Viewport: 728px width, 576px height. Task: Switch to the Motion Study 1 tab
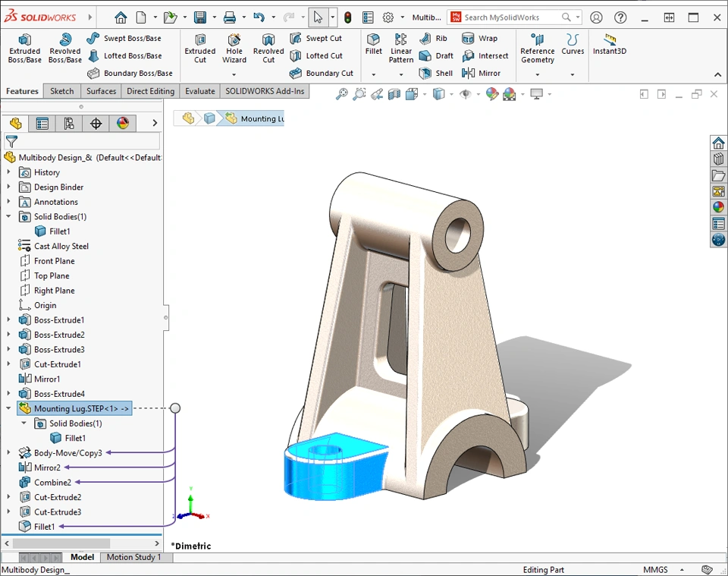pos(133,557)
